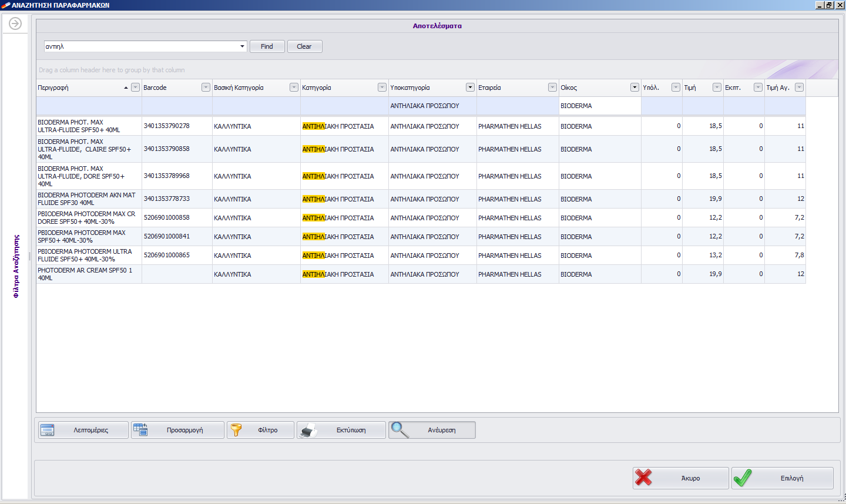Click the empty Περιγραφή filter row cell
This screenshot has width=846, height=504.
(x=89, y=106)
